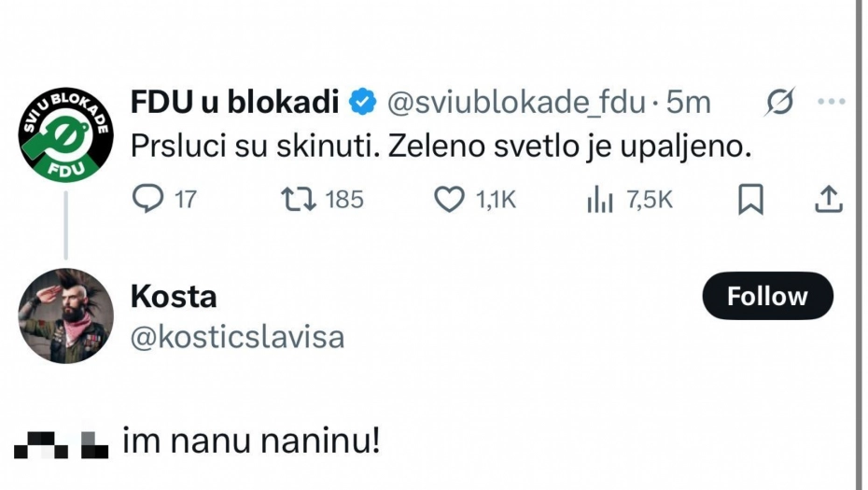Click the Kosta display name
Image resolution: width=868 pixels, height=490 pixels.
pyautogui.click(x=174, y=297)
